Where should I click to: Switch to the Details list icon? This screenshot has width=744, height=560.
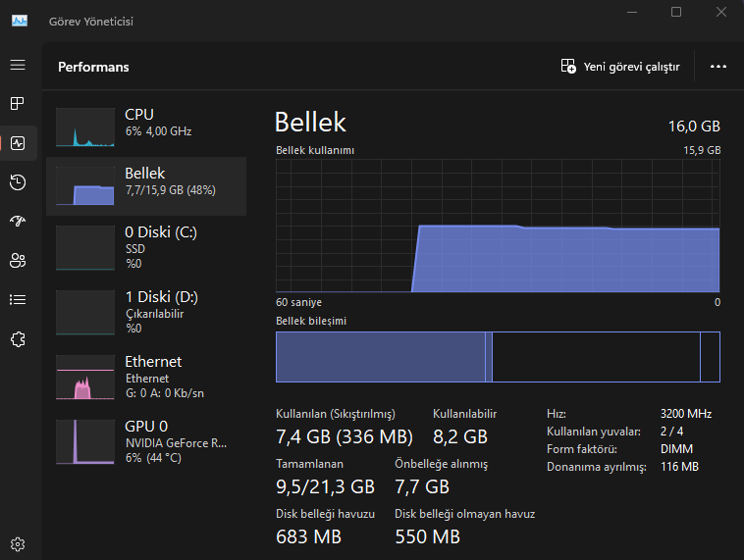tap(18, 299)
